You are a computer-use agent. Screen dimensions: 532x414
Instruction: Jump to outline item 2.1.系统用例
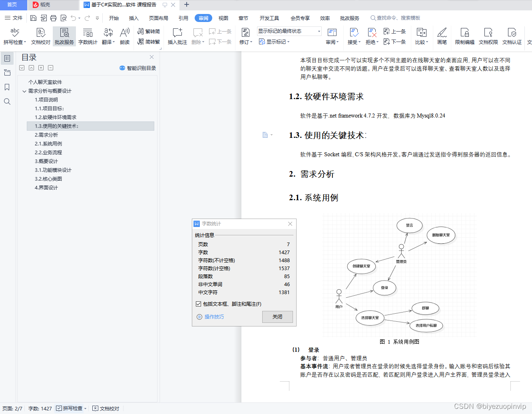tap(48, 144)
